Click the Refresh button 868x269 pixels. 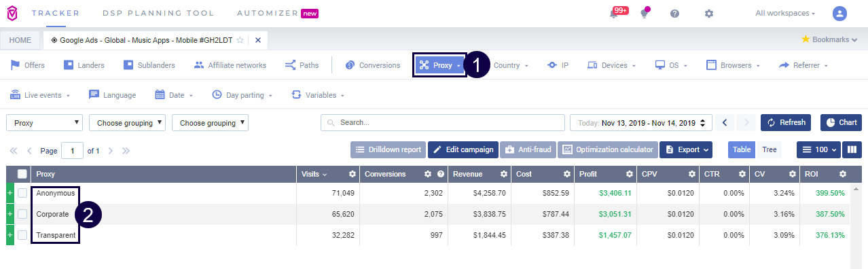785,123
